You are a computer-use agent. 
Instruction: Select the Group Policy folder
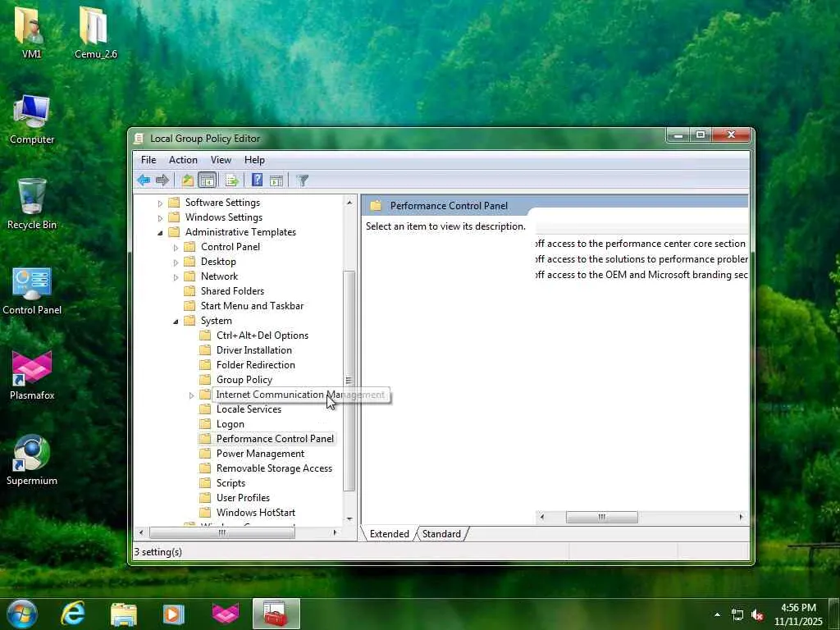(x=244, y=379)
